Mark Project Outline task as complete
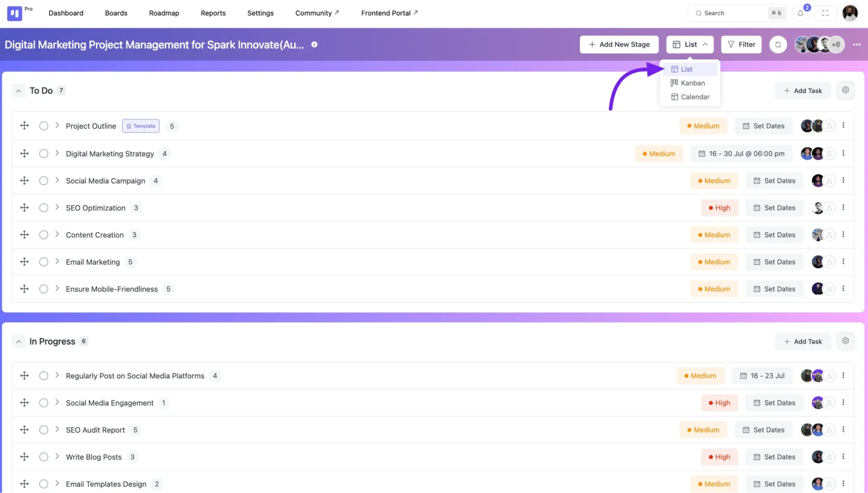868x493 pixels. 44,126
